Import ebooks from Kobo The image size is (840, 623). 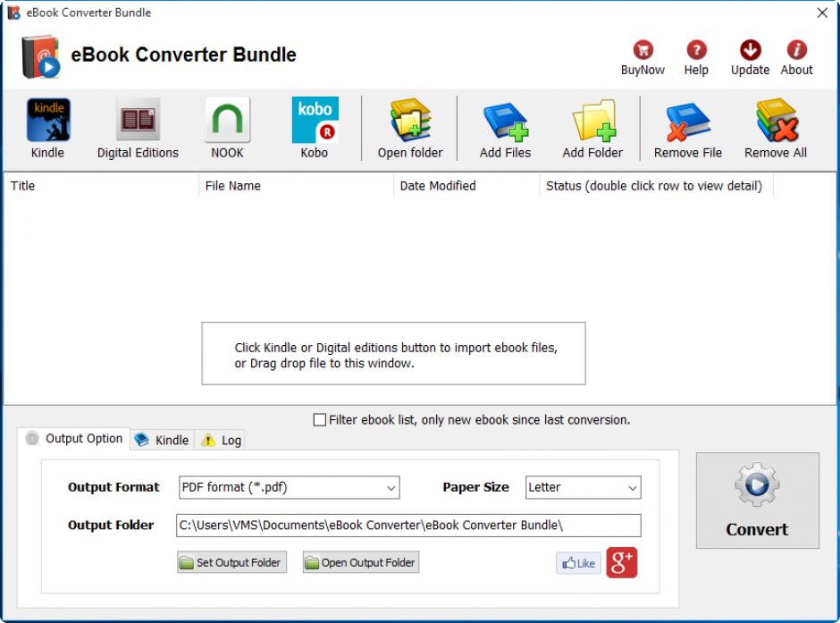(315, 129)
